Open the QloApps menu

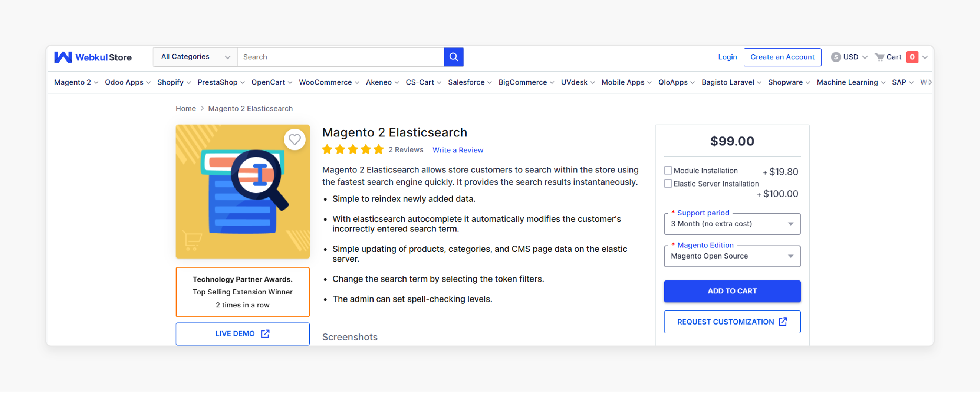pos(676,82)
